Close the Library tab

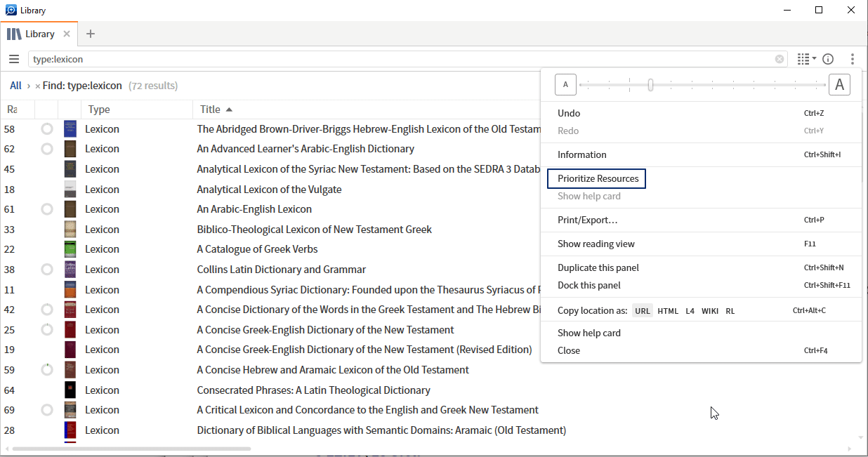tap(67, 34)
